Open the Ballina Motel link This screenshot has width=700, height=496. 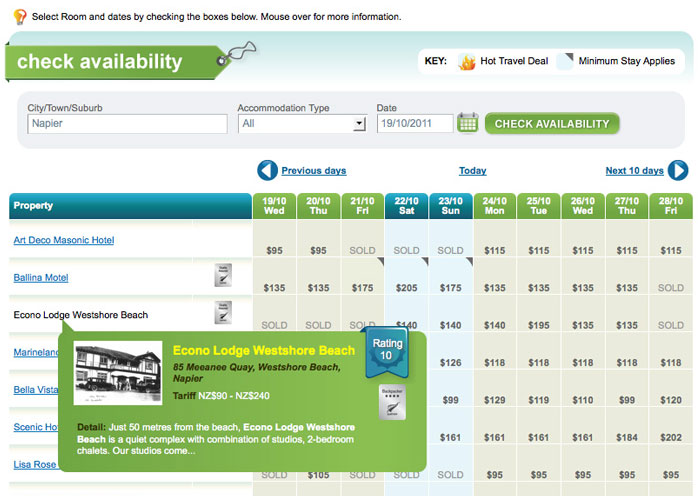(x=41, y=278)
